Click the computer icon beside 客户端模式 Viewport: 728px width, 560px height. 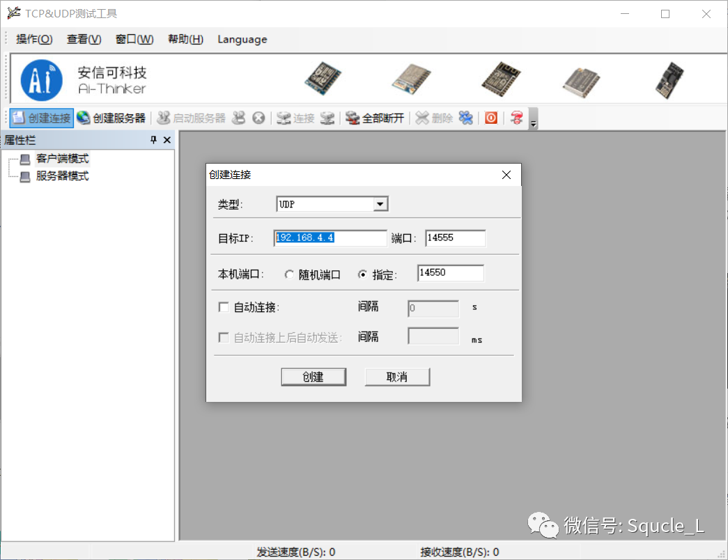25,160
